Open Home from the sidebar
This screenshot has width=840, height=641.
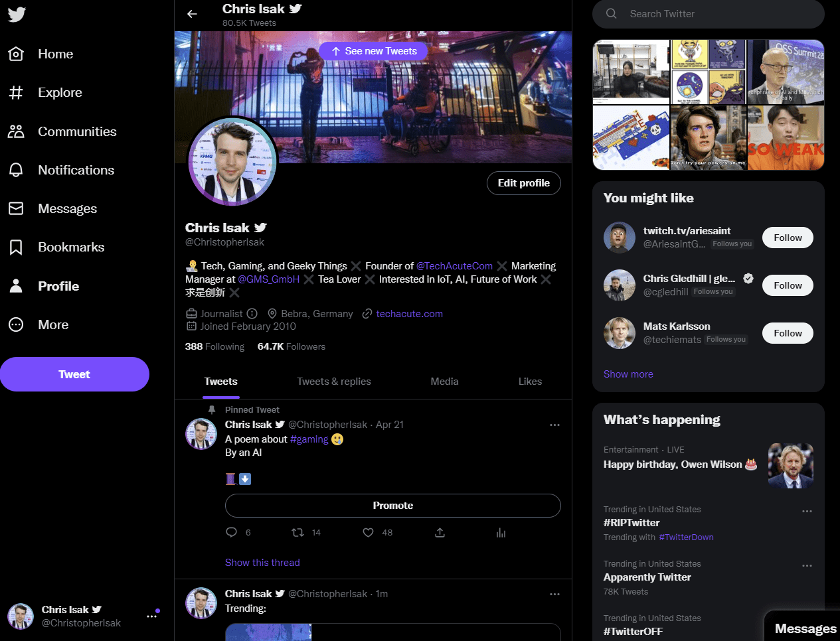pos(41,54)
